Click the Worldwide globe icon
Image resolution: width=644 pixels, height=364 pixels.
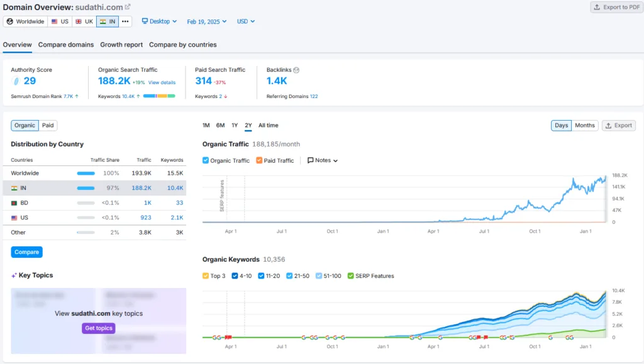coord(10,21)
